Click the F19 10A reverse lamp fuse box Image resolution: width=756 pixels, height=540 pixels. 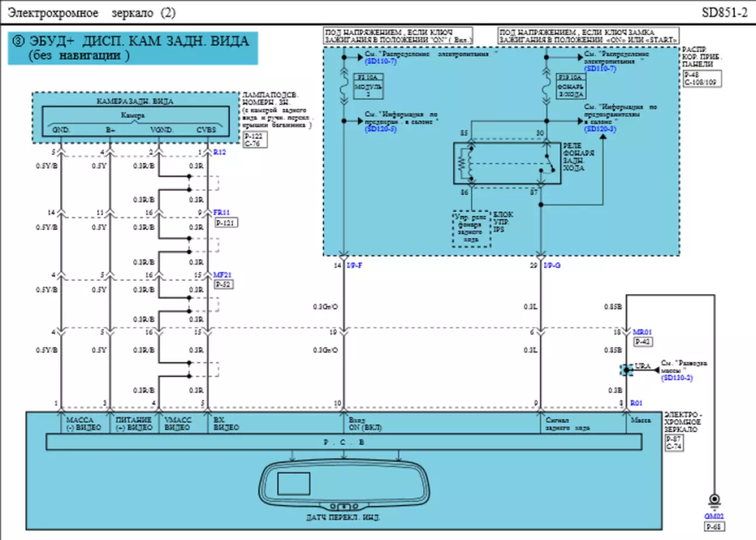[x=570, y=86]
